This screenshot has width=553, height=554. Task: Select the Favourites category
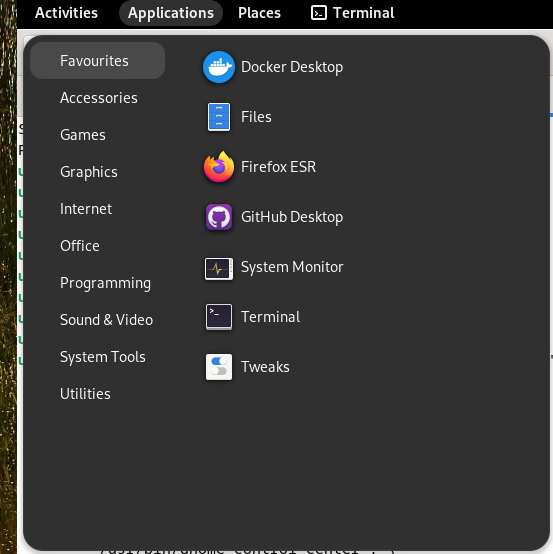tap(97, 61)
